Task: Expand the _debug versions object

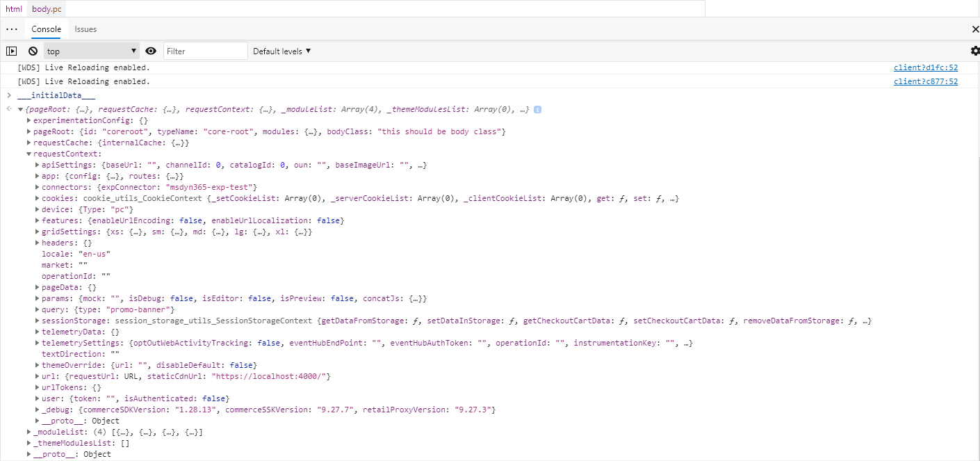Action: [37, 410]
